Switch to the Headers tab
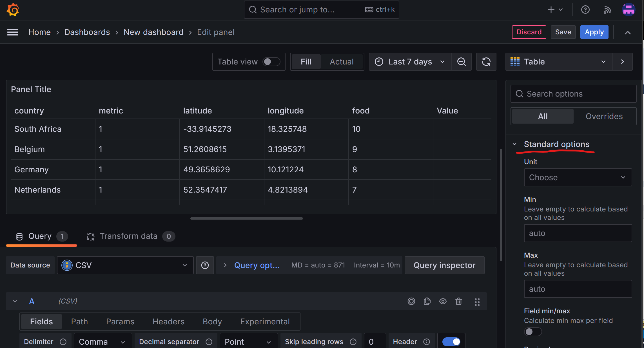 (168, 321)
